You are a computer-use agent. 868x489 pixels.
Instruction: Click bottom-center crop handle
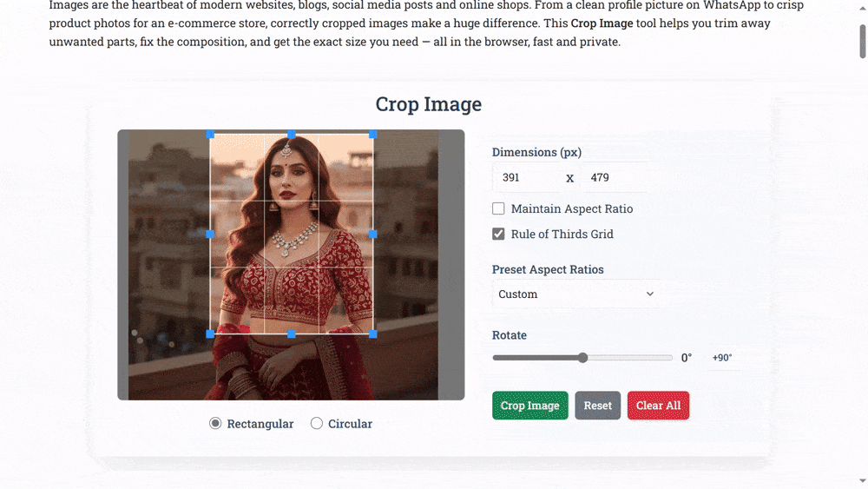click(292, 334)
